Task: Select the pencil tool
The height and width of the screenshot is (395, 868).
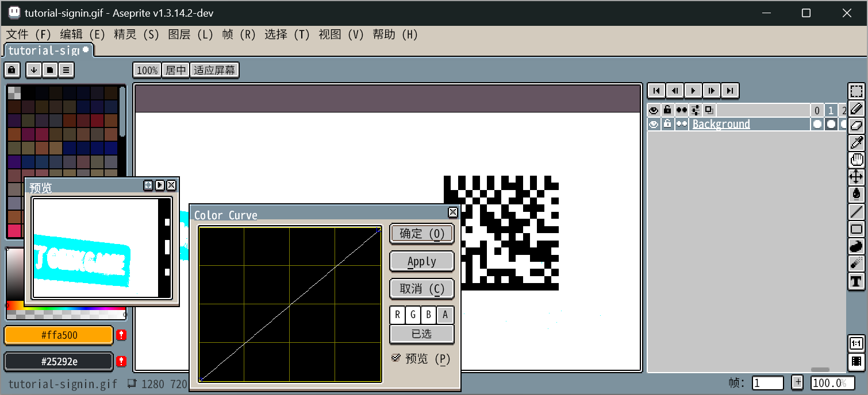Action: point(857,109)
